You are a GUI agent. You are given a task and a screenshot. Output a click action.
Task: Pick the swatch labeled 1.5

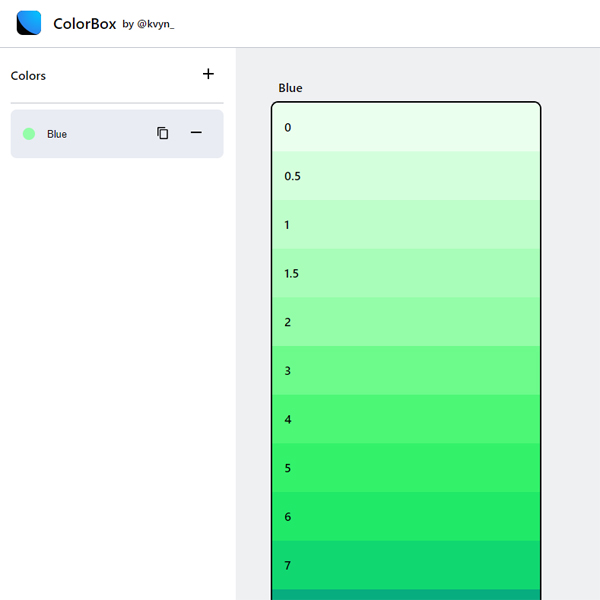point(406,273)
